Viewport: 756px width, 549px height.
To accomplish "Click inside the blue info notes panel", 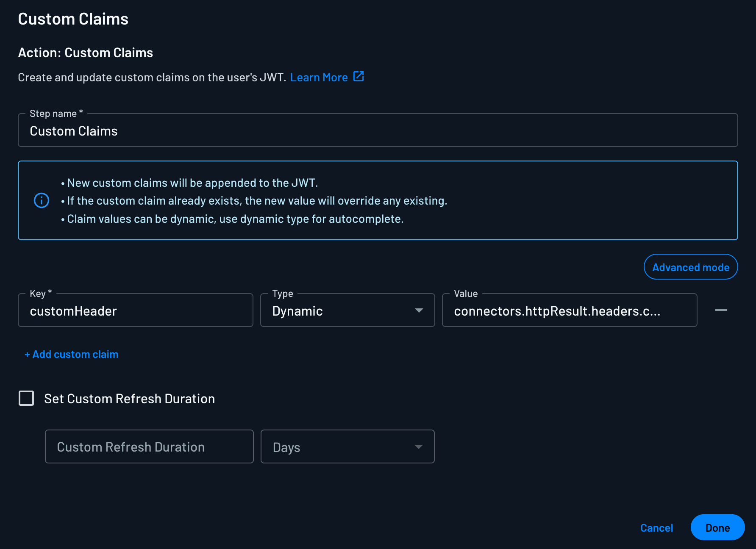I will pyautogui.click(x=377, y=200).
